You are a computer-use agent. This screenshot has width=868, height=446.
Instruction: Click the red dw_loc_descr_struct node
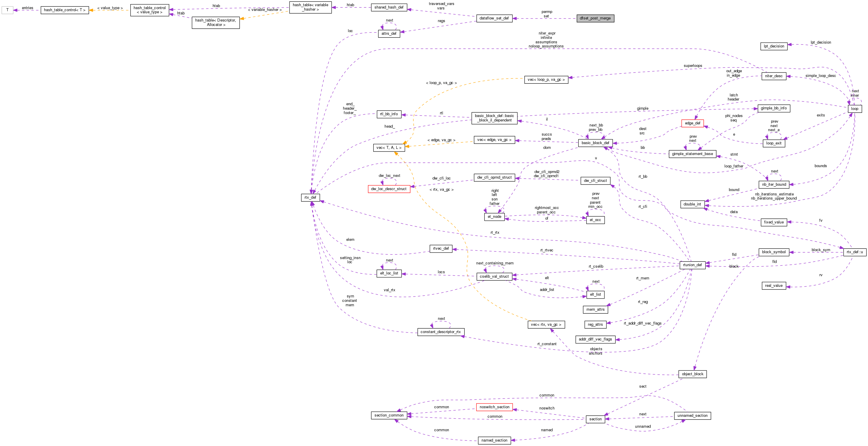(x=389, y=189)
